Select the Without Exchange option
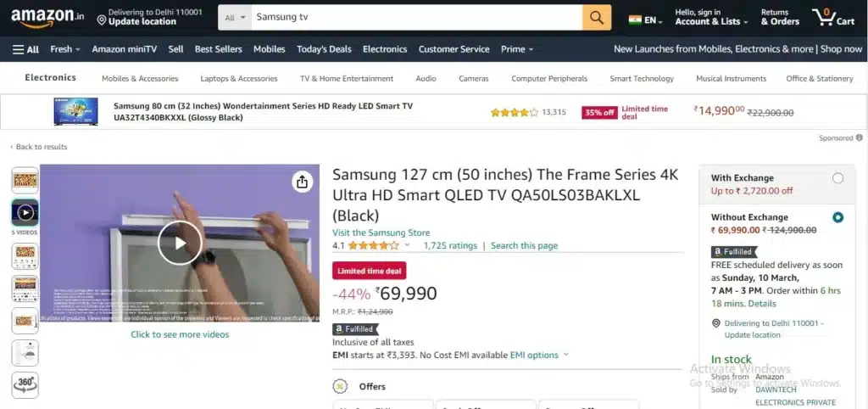 [837, 217]
